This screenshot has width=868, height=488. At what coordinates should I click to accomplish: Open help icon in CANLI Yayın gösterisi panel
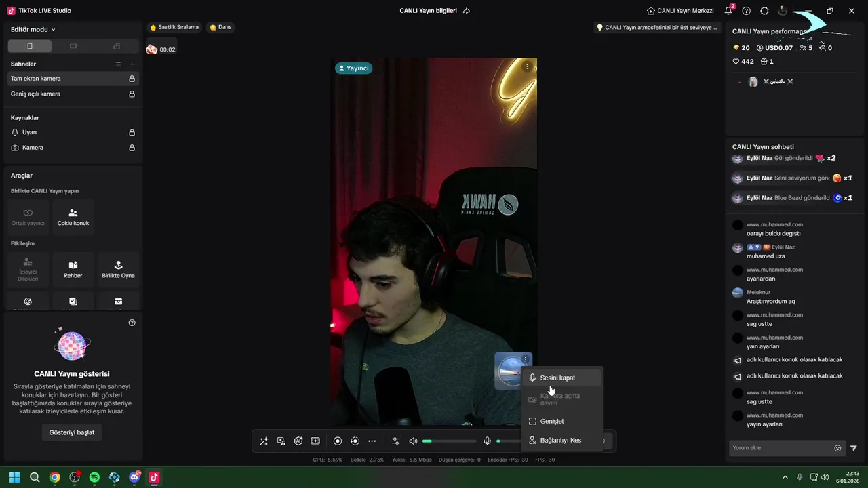click(132, 323)
